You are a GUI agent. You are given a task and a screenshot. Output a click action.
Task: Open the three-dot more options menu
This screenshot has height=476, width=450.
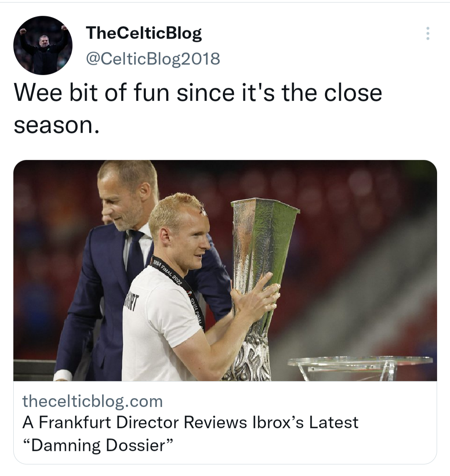pos(427,33)
